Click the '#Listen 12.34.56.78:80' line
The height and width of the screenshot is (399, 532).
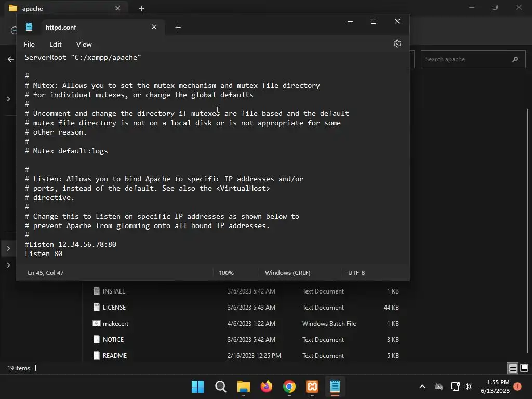[71, 244]
